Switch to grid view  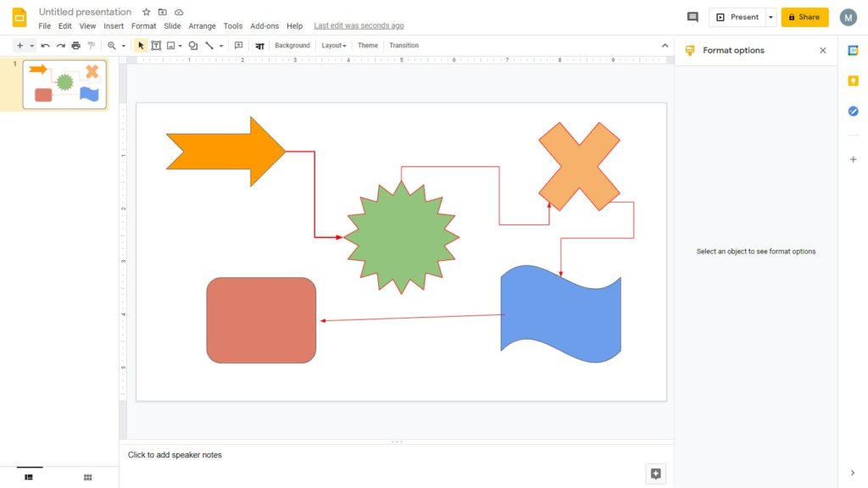point(87,477)
